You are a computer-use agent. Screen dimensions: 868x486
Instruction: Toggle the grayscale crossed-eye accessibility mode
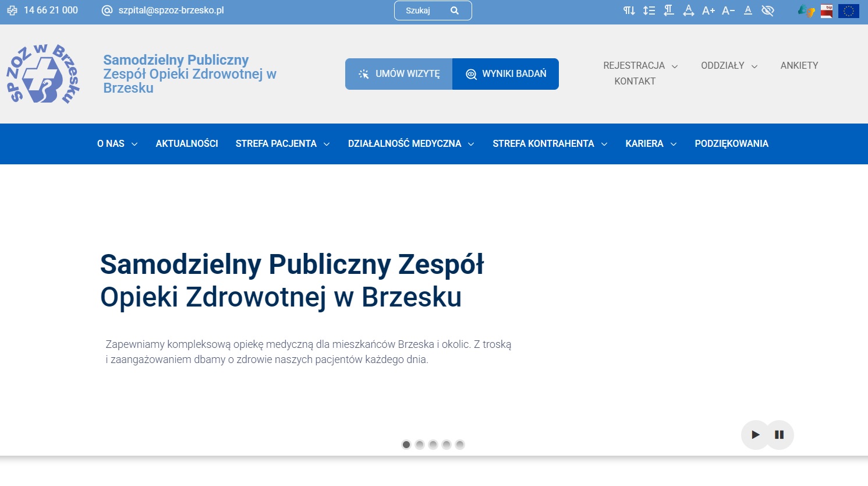click(x=768, y=10)
